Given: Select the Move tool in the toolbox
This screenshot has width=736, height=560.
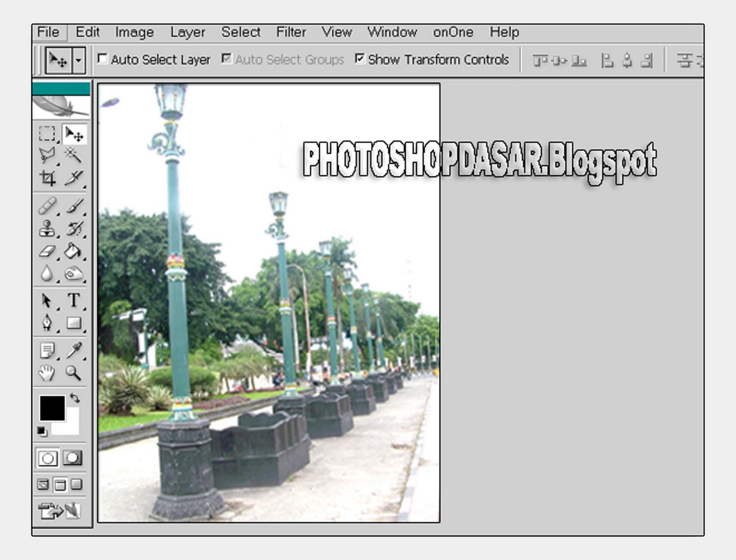Looking at the screenshot, I should click(74, 134).
